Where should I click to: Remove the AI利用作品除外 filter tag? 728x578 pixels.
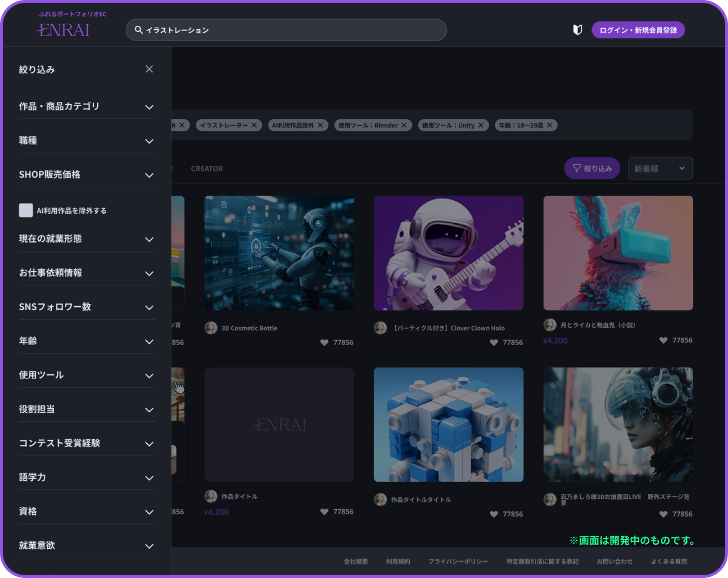click(x=320, y=125)
